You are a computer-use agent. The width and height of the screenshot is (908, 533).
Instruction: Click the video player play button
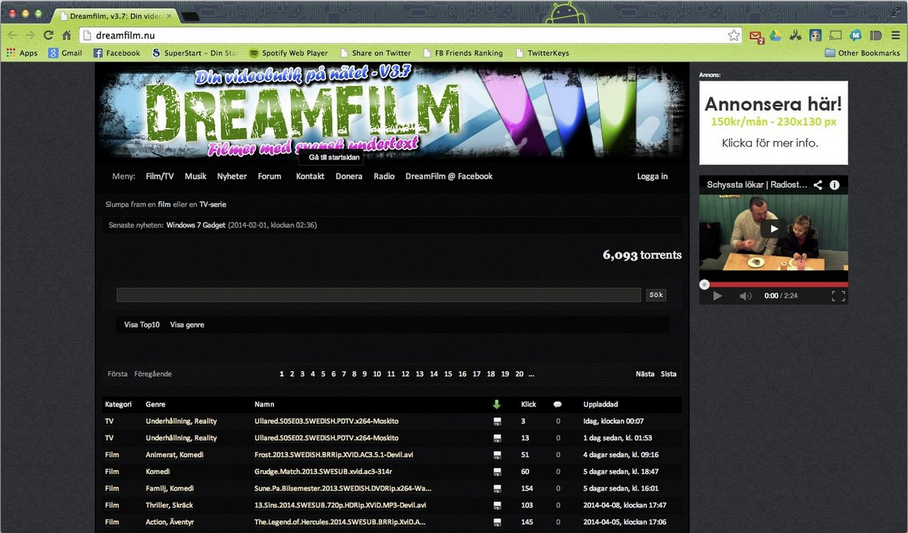(x=717, y=296)
